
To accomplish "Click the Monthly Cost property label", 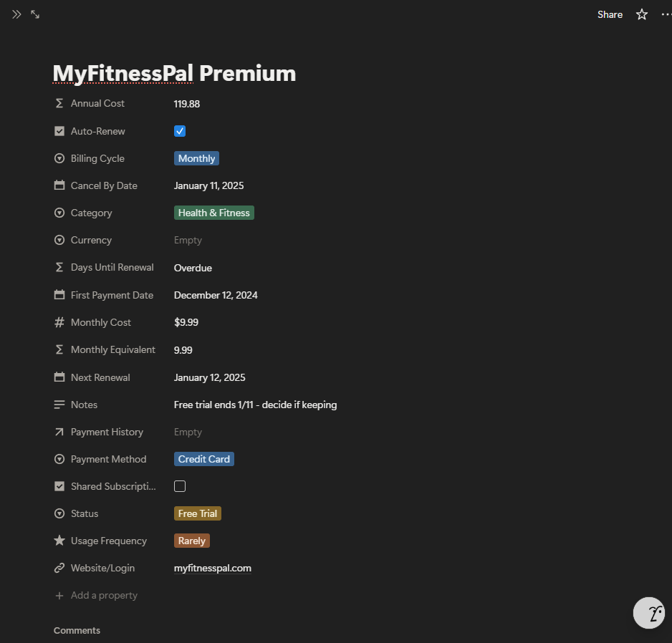I will point(101,322).
